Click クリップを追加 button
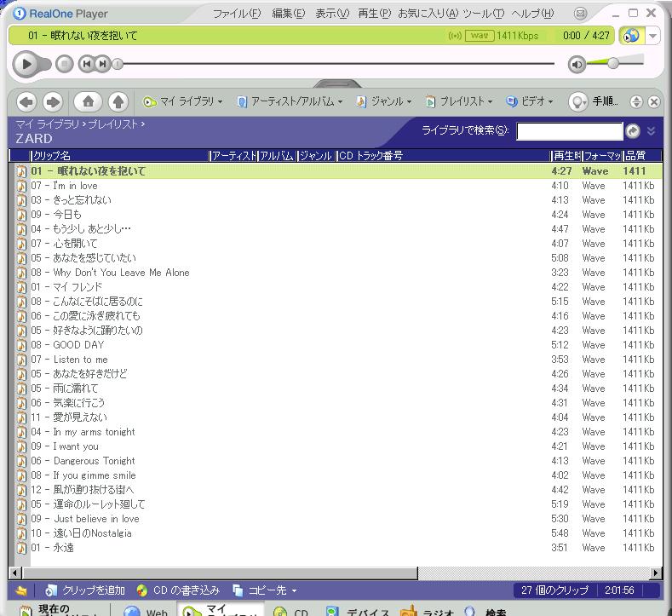 coord(86,590)
